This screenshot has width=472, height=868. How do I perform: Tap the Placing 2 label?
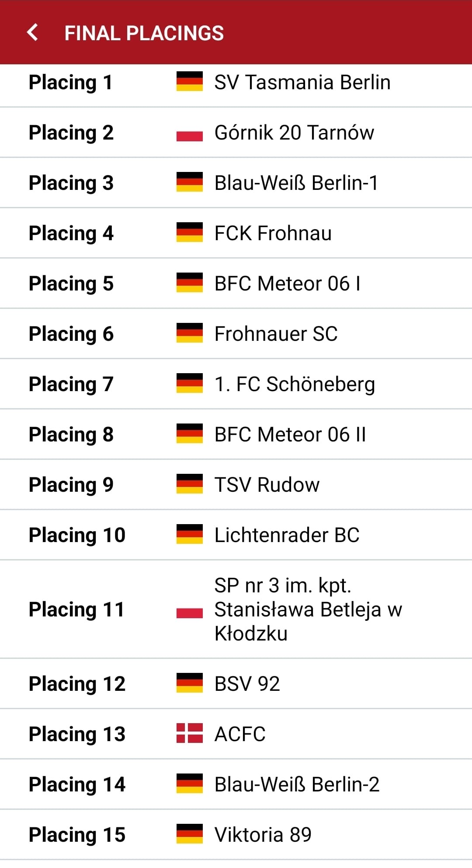[x=71, y=133]
